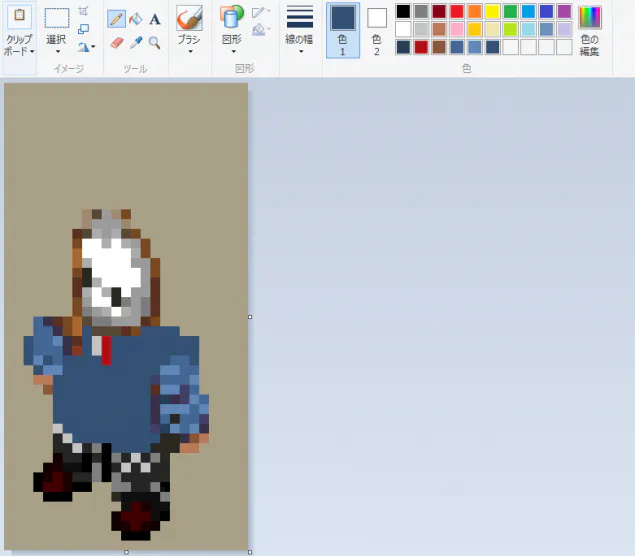Open the 選択 dropdown arrow
The width and height of the screenshot is (635, 556).
coord(58,51)
